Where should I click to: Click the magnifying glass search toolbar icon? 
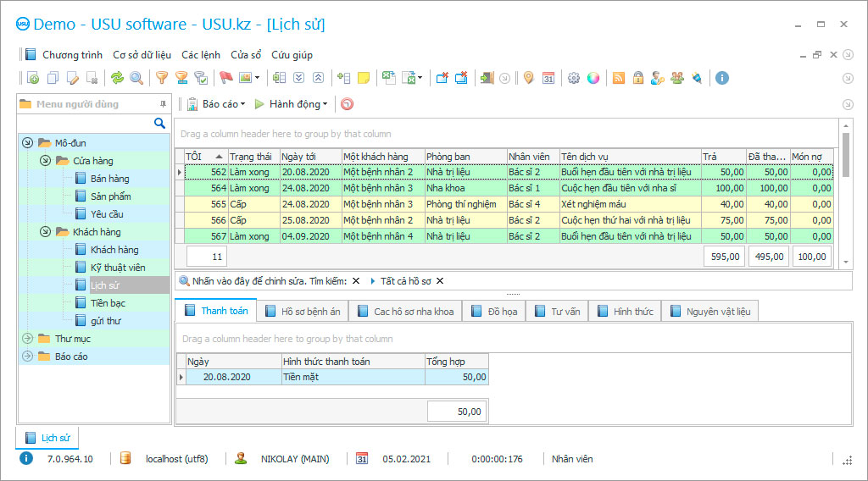coord(136,78)
